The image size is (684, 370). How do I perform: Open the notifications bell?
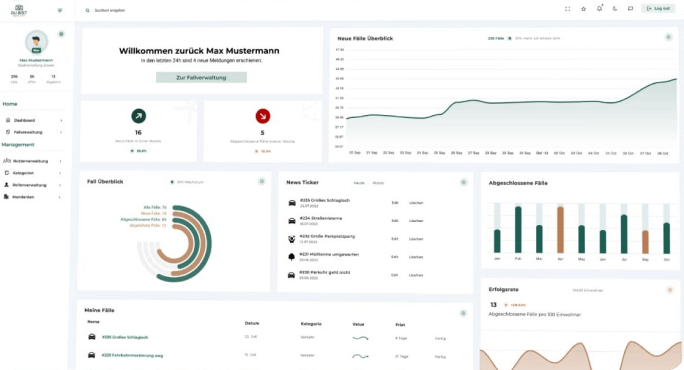point(599,8)
